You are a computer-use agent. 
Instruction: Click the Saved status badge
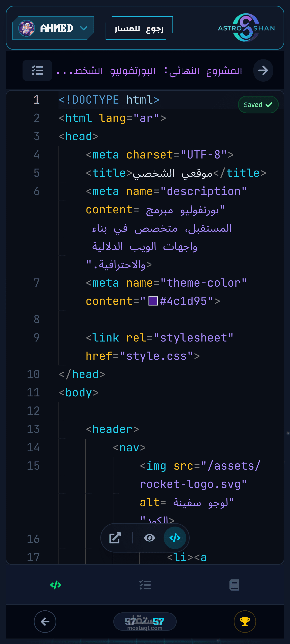[258, 105]
